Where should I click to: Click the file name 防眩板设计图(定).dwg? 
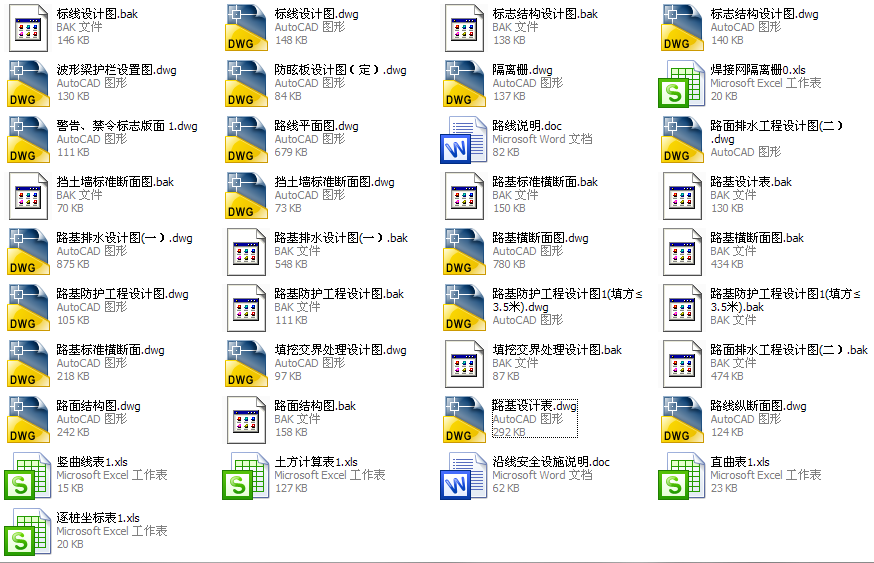[340, 70]
